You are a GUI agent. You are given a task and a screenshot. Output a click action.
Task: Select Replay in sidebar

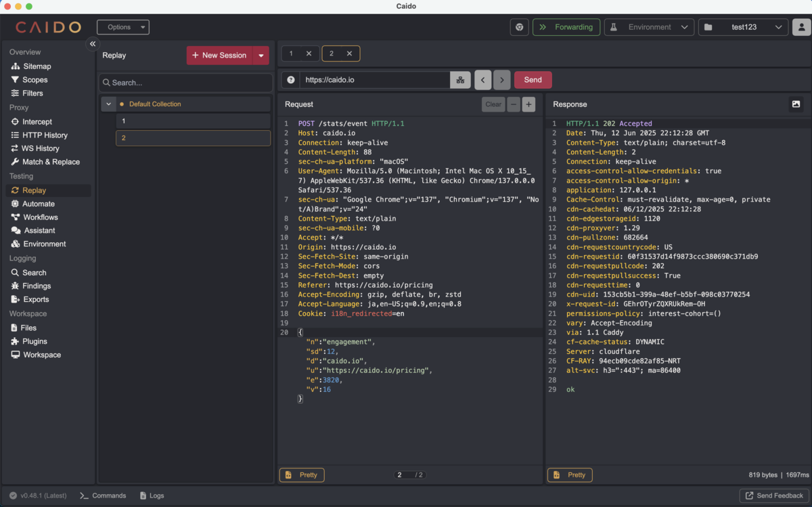click(x=48, y=191)
